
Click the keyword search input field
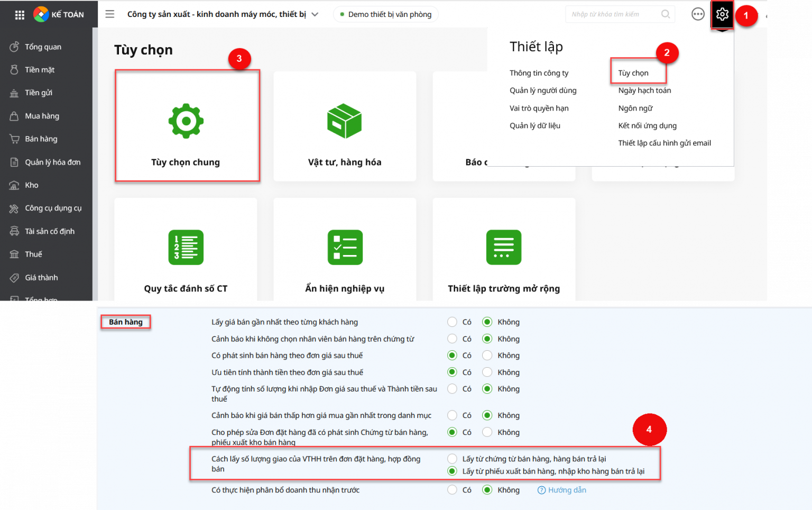pyautogui.click(x=613, y=14)
